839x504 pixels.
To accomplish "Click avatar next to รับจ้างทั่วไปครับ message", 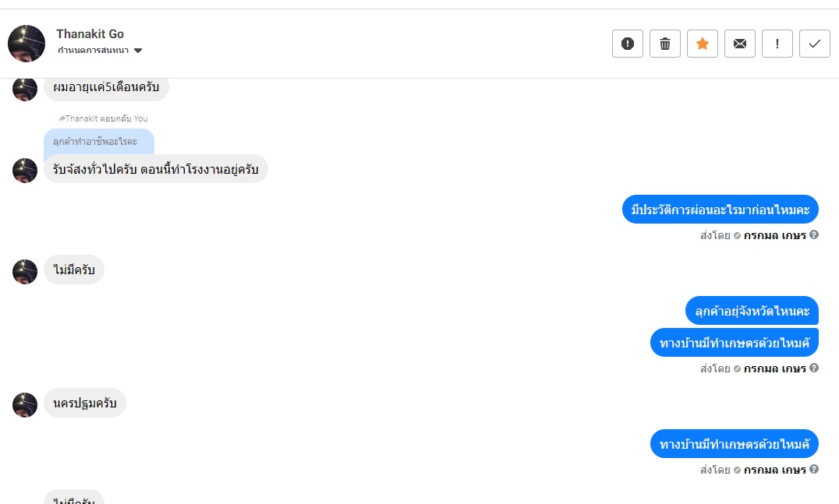I will click(x=25, y=171).
